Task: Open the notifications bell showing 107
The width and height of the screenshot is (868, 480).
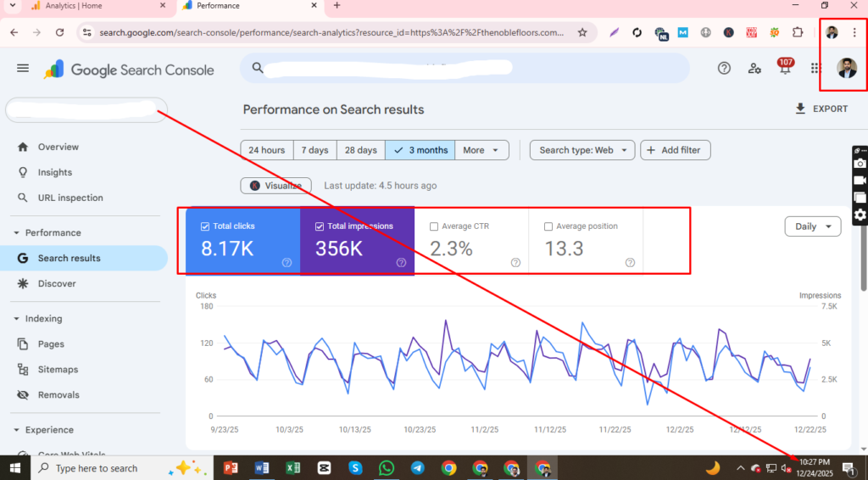Action: [x=785, y=66]
